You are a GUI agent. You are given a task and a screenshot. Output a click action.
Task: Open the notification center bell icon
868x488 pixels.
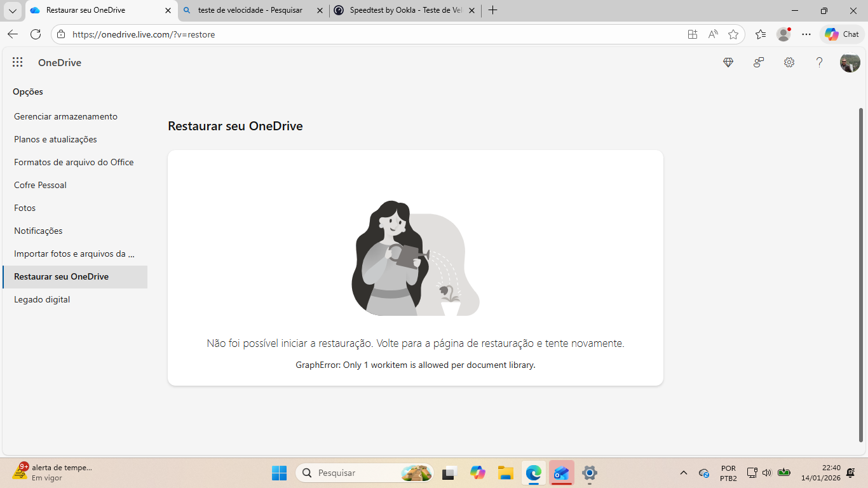pos(850,473)
